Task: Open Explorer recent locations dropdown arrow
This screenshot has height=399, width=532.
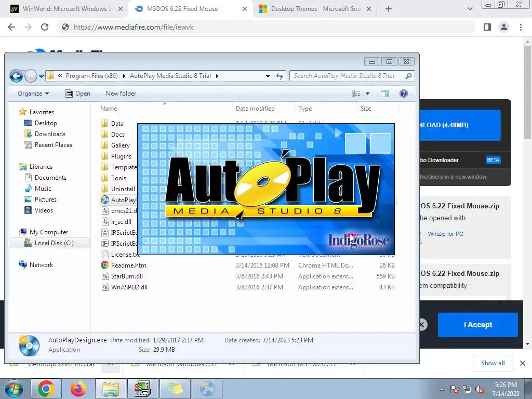Action: click(x=41, y=76)
